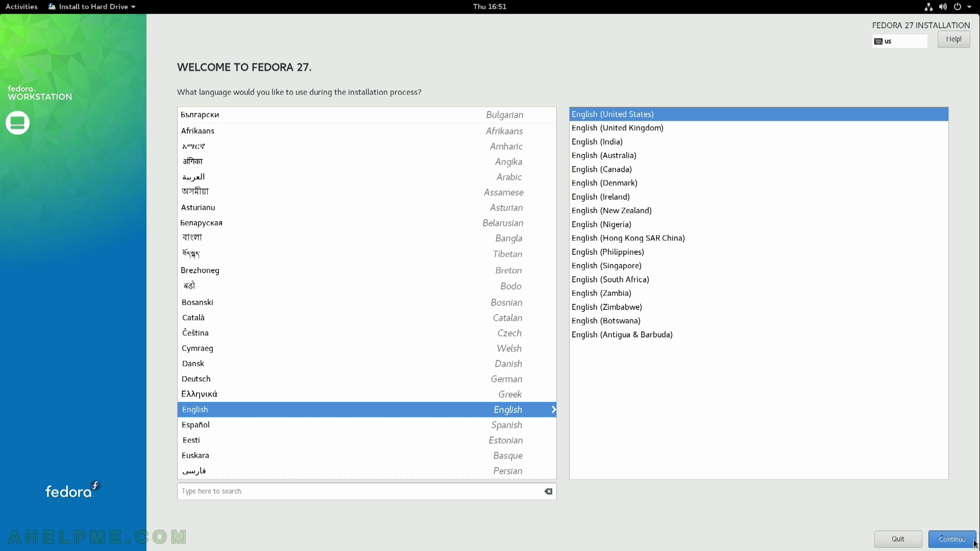Choose English (Antigua & Barbuda) locale
Image resolution: width=980 pixels, height=551 pixels.
click(758, 335)
